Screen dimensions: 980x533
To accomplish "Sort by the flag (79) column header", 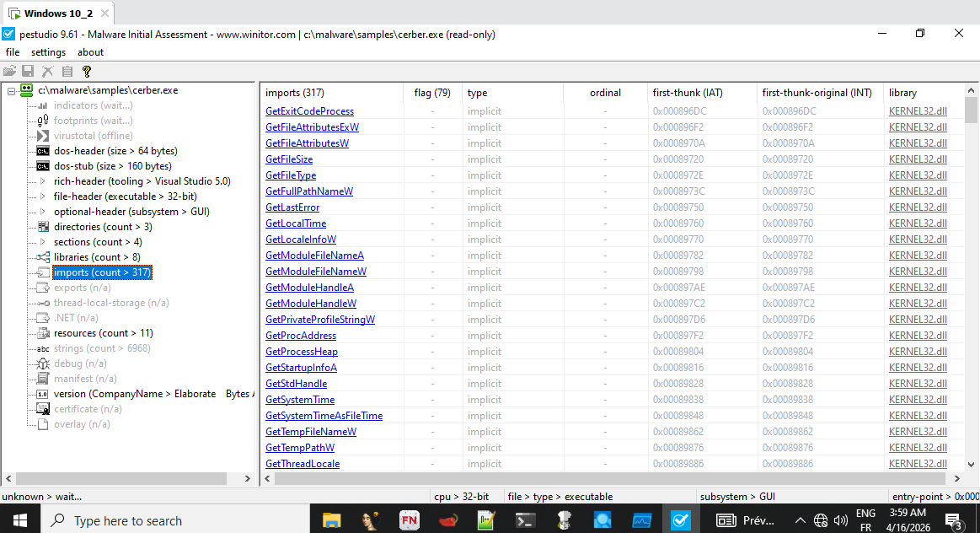I will 432,93.
